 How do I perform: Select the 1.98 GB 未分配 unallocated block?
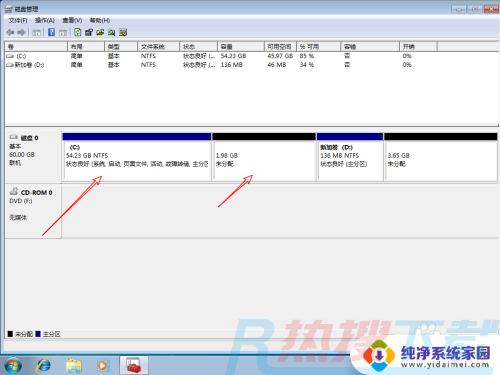point(264,157)
